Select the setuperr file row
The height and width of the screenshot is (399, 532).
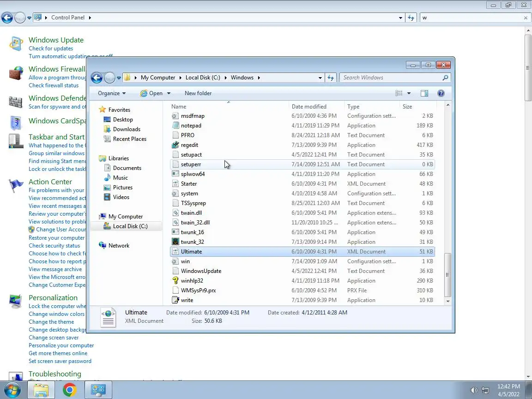[302, 164]
